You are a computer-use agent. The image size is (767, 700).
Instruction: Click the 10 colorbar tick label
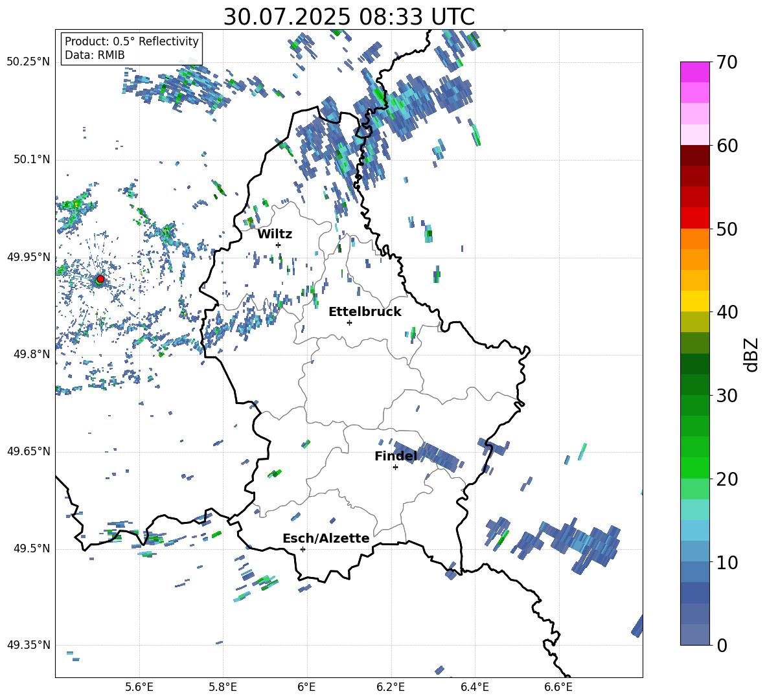[726, 562]
